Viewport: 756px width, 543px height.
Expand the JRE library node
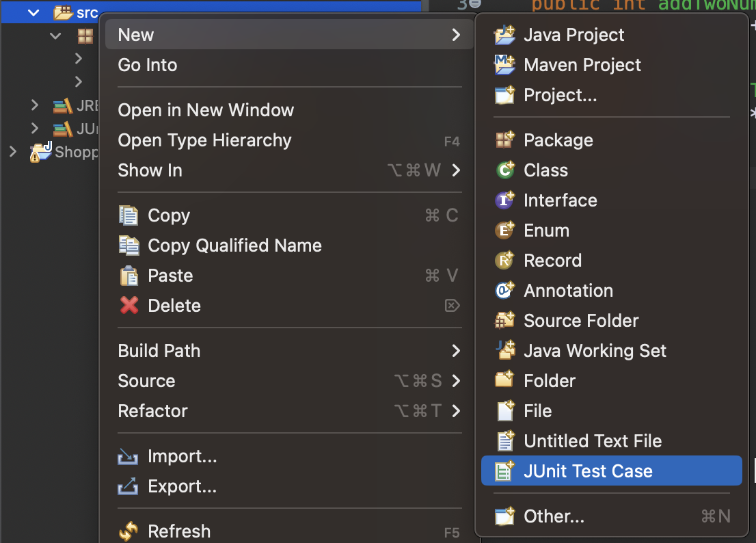pyautogui.click(x=34, y=105)
